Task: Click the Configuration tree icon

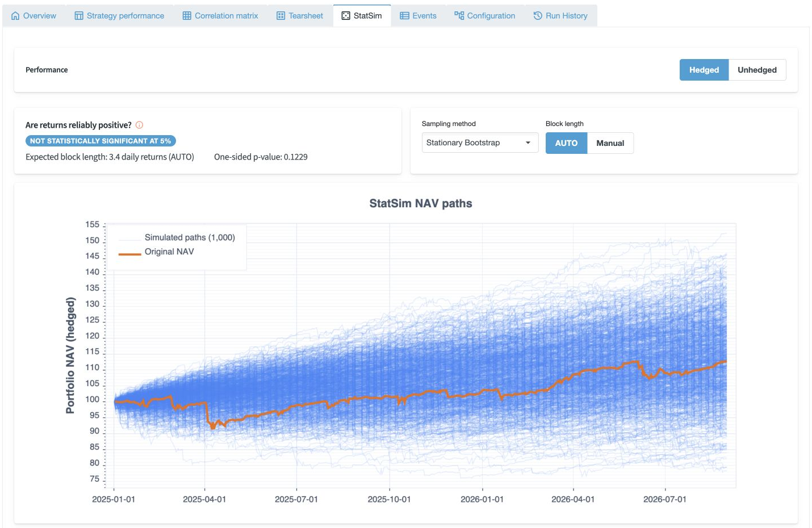Action: 459,15
